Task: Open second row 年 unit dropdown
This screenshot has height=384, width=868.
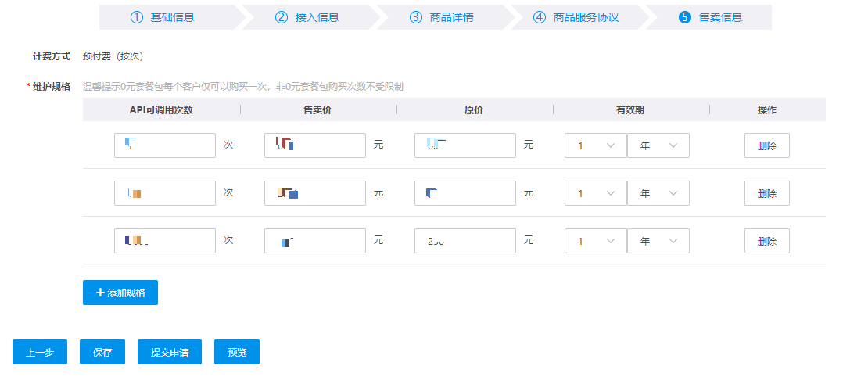Action: [658, 193]
